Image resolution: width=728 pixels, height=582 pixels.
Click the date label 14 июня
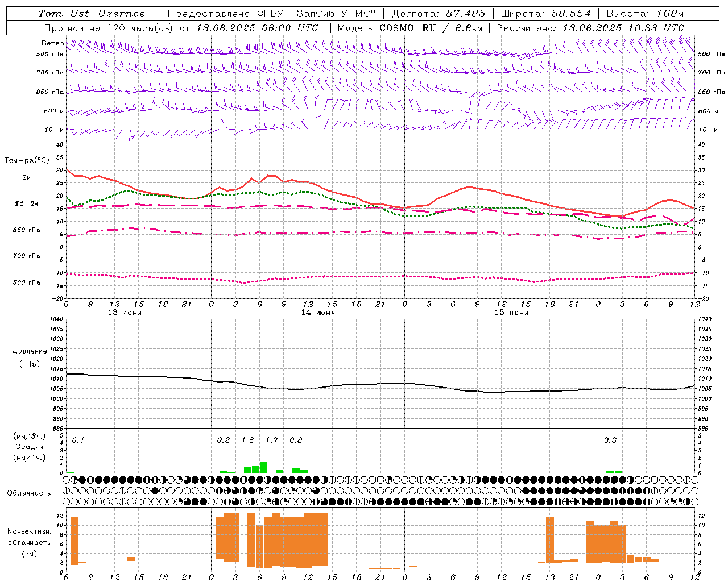pos(318,313)
